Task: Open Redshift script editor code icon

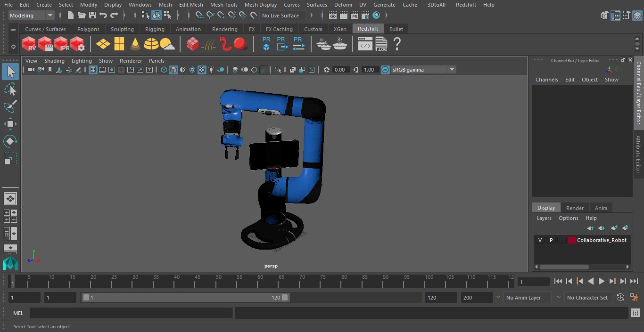Action: 365,44
